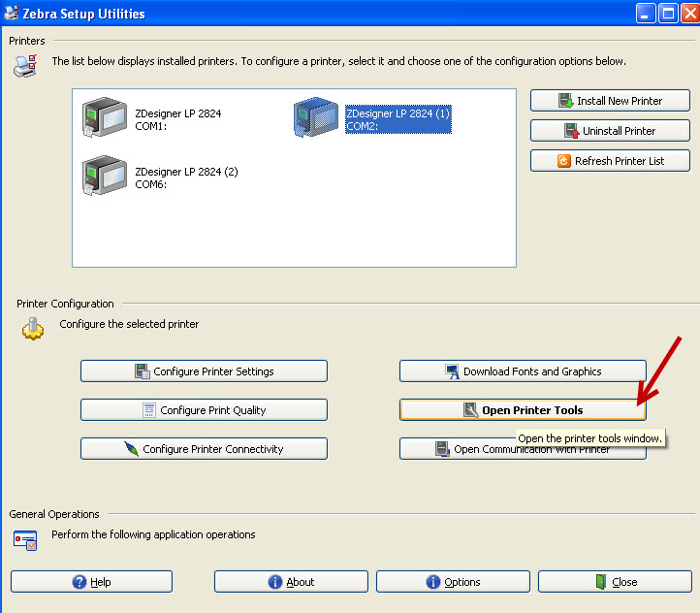The height and width of the screenshot is (613, 700).
Task: Select the ZDesigner LP 2824 (2) printer icon
Action: tap(105, 177)
